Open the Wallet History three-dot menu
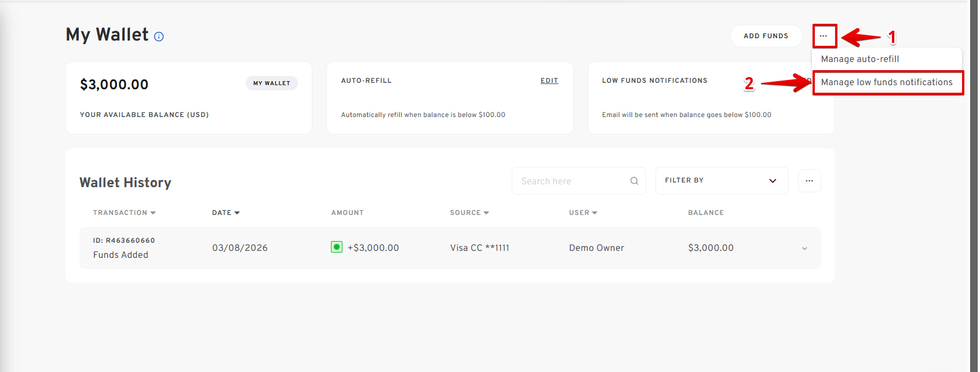Viewport: 980px width, 372px height. pyautogui.click(x=809, y=181)
